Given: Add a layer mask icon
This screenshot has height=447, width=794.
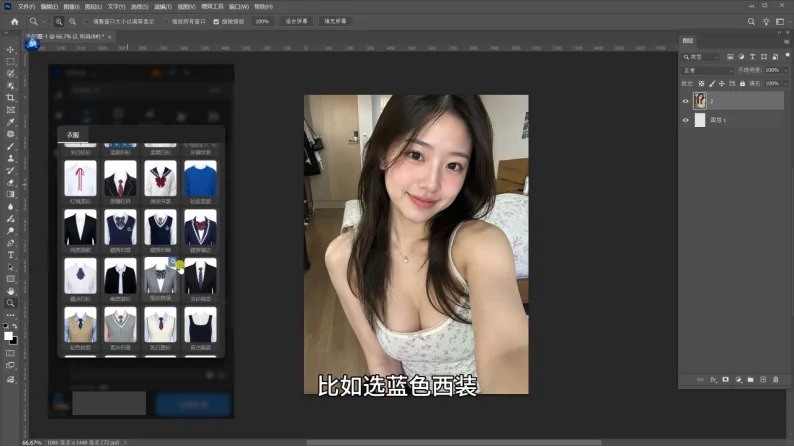Looking at the screenshot, I should 726,379.
